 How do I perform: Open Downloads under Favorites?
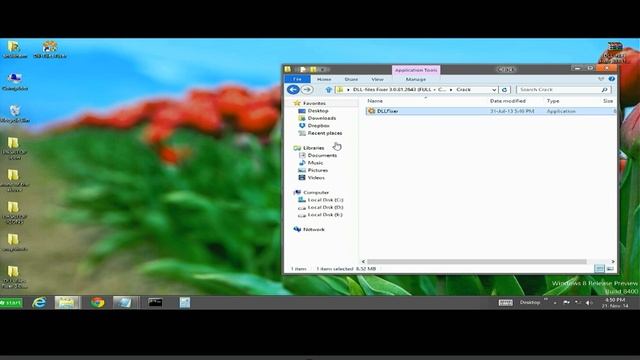(322, 118)
